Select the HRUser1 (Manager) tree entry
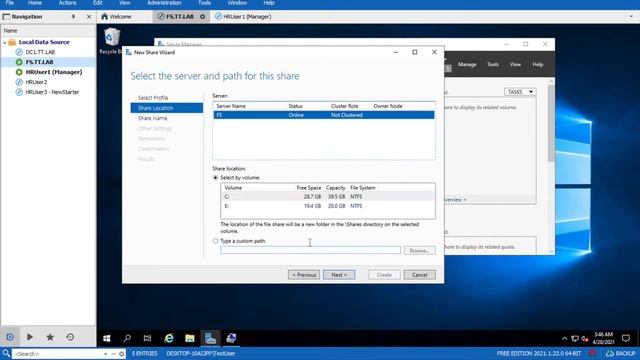Image resolution: width=640 pixels, height=360 pixels. click(53, 72)
